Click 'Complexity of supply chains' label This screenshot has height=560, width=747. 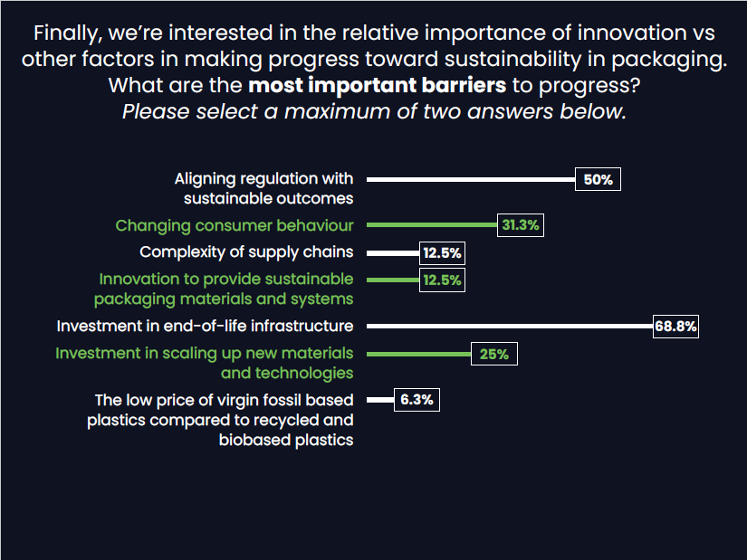click(x=246, y=252)
